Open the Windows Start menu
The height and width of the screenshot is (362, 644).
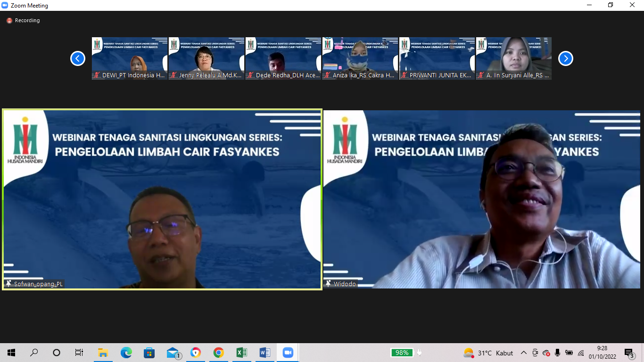(11, 353)
